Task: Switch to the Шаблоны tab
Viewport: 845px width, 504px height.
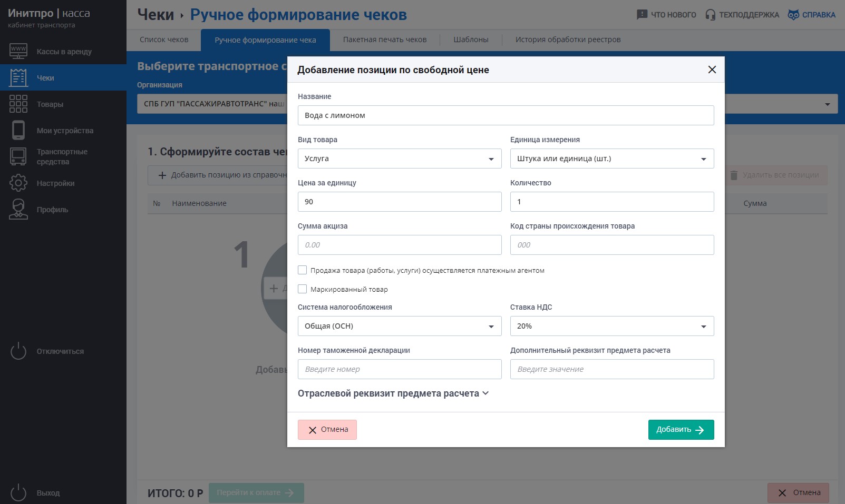Action: coord(471,39)
